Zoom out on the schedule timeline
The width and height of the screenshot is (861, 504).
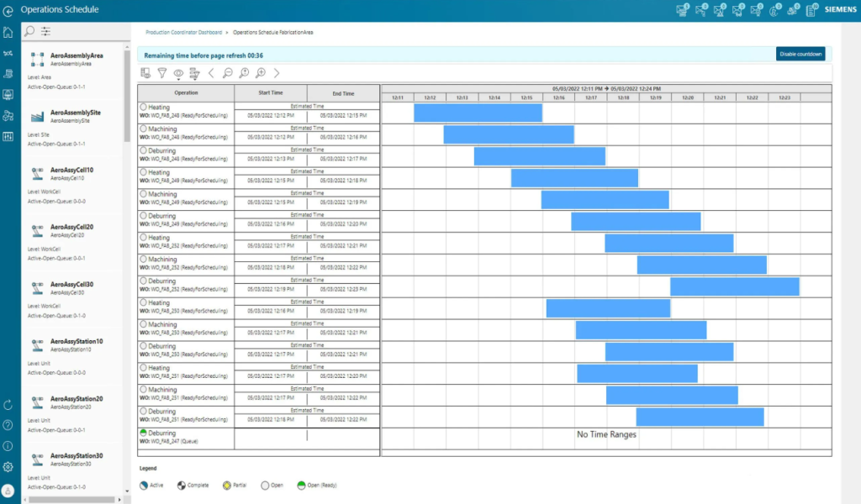click(228, 73)
